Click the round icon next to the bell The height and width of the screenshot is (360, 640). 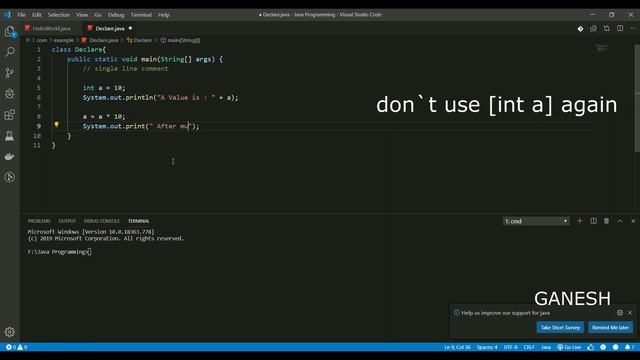616,347
